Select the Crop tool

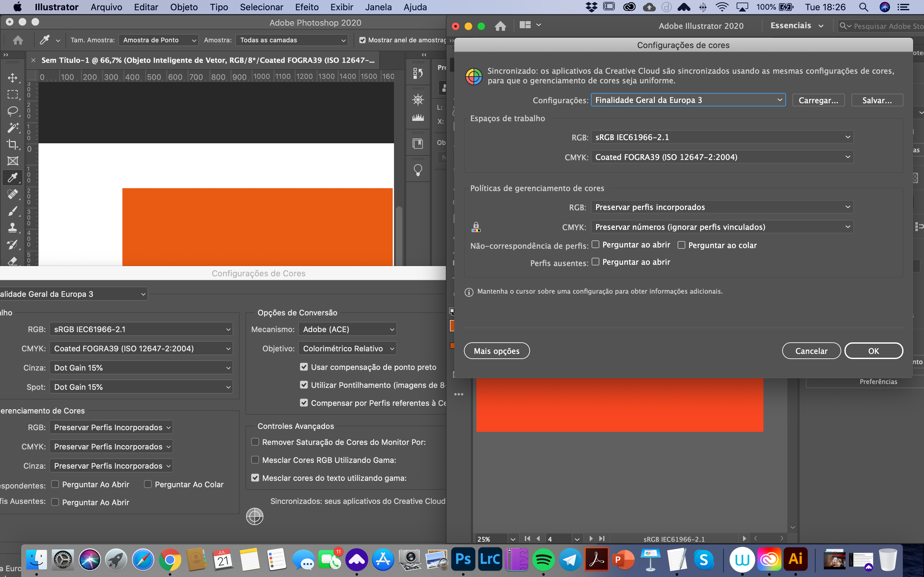pyautogui.click(x=13, y=145)
